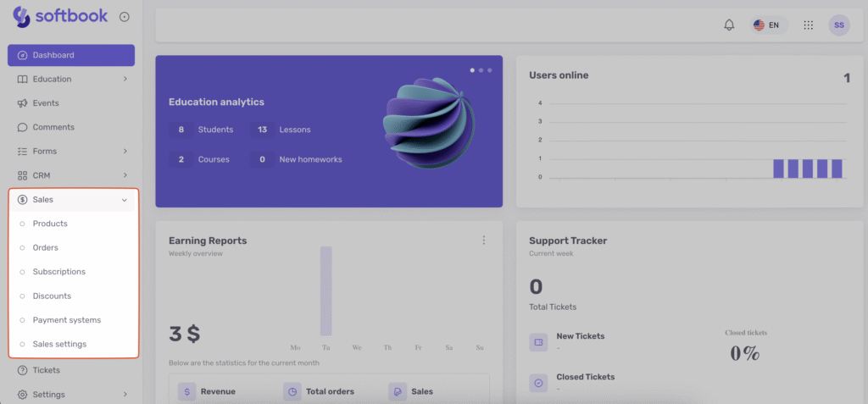Screen dimensions: 868x404
Task: Click the Sales dollar icon
Action: (x=22, y=200)
